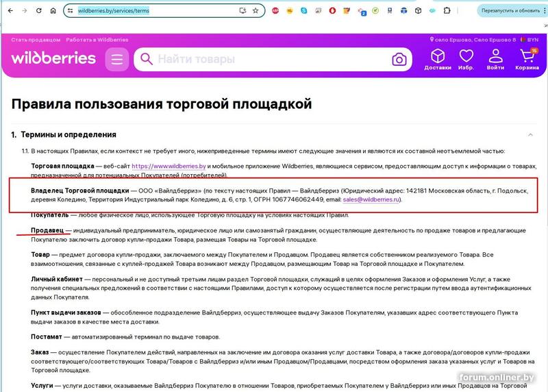Click the term Заказ

(40, 352)
